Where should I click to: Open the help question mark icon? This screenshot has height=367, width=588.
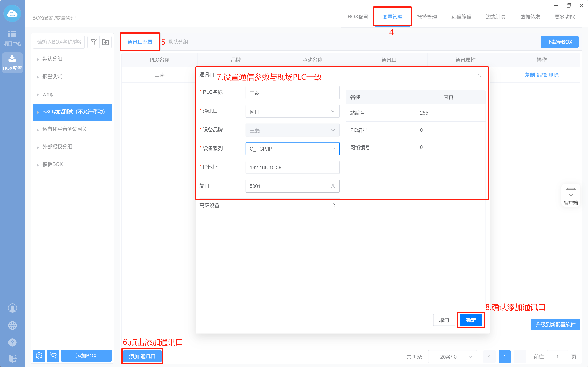coord(12,342)
